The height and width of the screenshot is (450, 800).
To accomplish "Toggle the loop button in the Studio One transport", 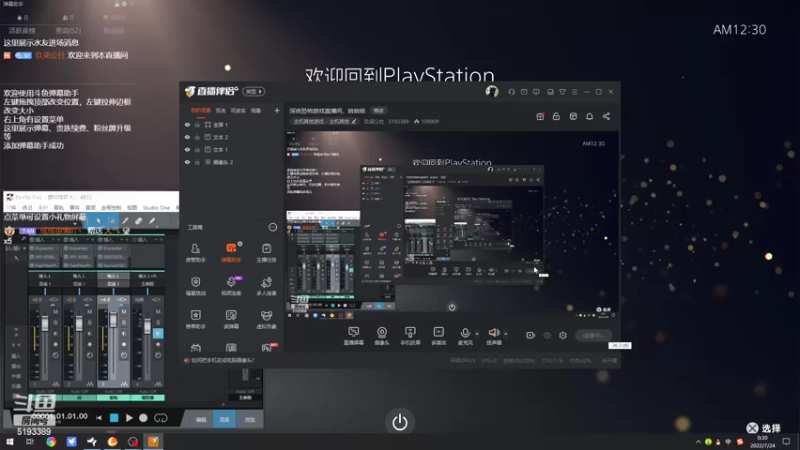I will (161, 418).
